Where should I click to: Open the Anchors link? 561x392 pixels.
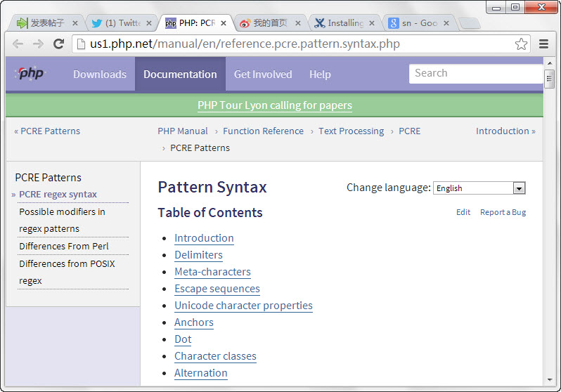click(x=194, y=322)
